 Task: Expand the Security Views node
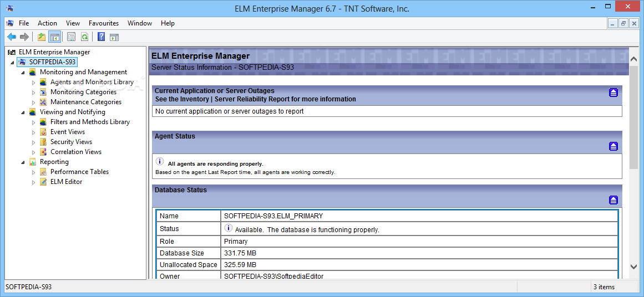(x=34, y=142)
